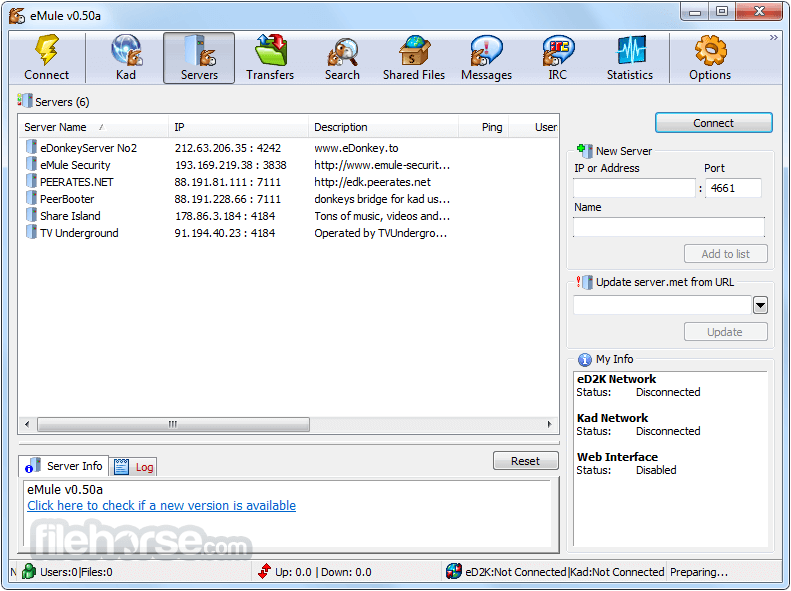Open the Options gear toolbar icon
The height and width of the screenshot is (591, 791).
[710, 50]
